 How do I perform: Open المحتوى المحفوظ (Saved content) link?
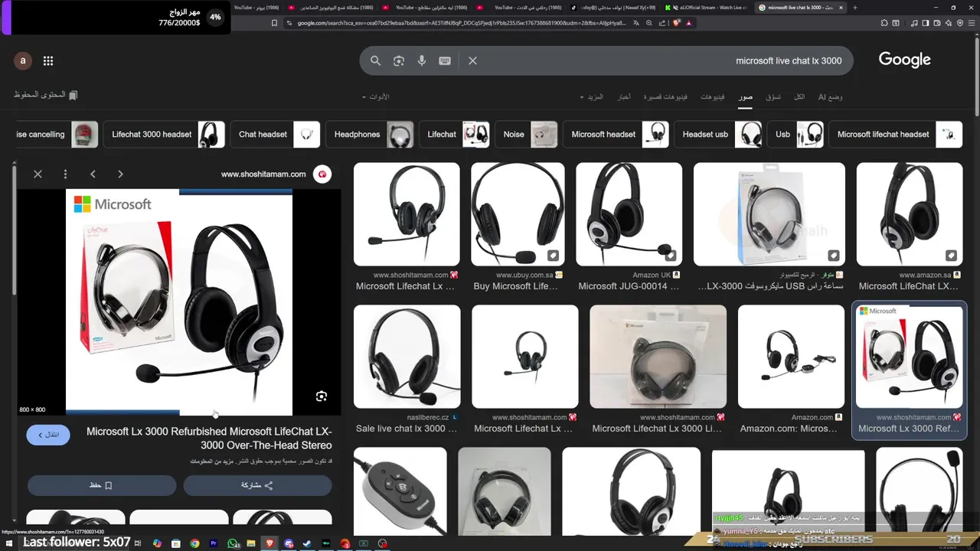click(x=46, y=95)
